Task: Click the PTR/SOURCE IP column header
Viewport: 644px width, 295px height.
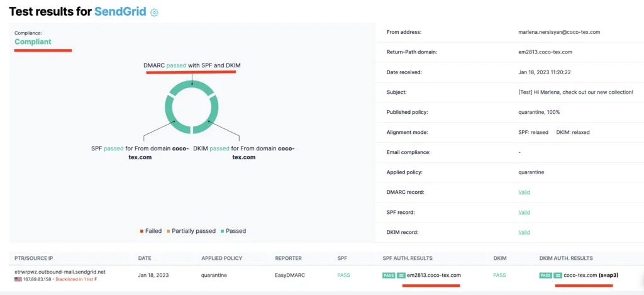Action: pos(34,259)
